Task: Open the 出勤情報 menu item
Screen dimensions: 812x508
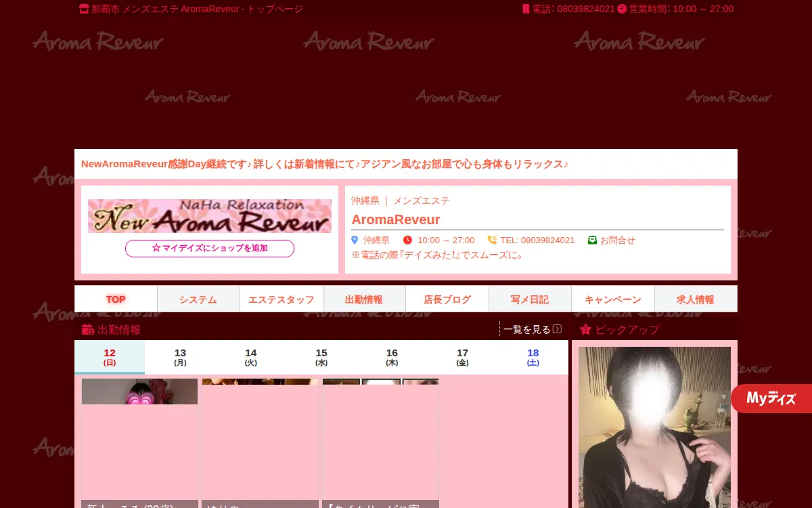Action: (364, 299)
